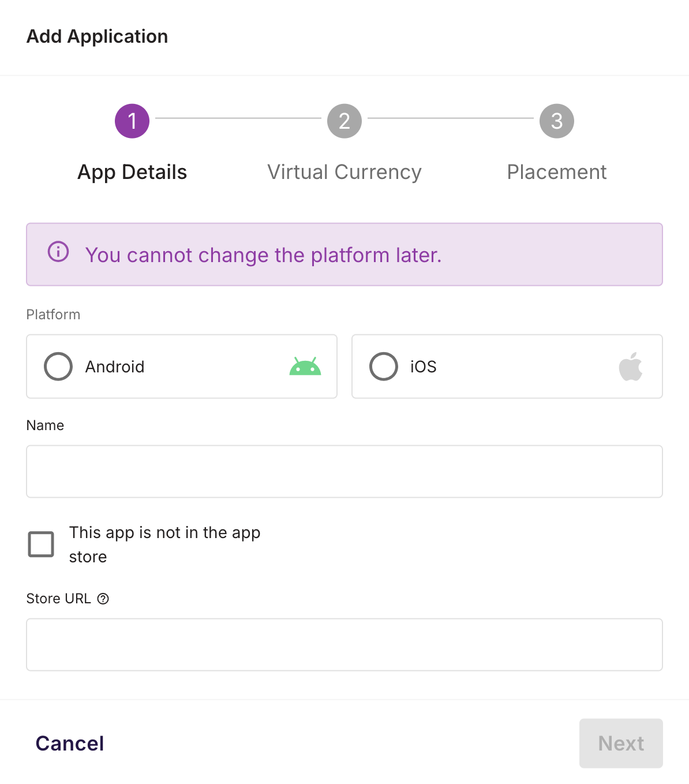689x784 pixels.
Task: Click the Placement step label
Action: point(557,172)
